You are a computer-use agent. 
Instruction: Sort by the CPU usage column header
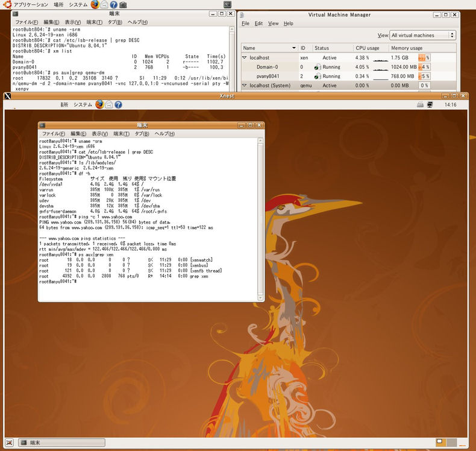click(371, 48)
